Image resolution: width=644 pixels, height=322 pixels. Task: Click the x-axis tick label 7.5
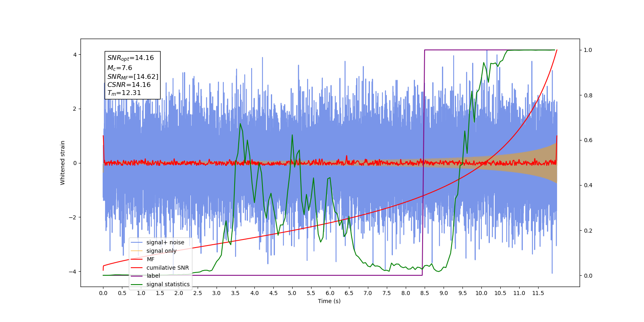coord(387,293)
